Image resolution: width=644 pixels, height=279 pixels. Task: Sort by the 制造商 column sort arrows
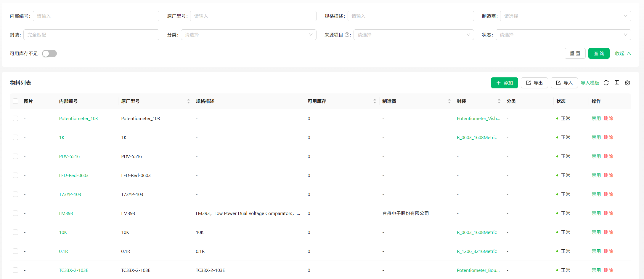coord(449,101)
